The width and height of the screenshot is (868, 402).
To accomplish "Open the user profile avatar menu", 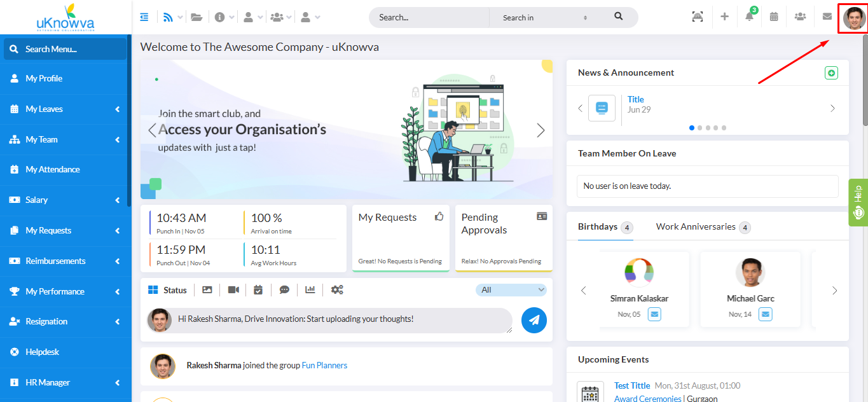I will (x=854, y=17).
